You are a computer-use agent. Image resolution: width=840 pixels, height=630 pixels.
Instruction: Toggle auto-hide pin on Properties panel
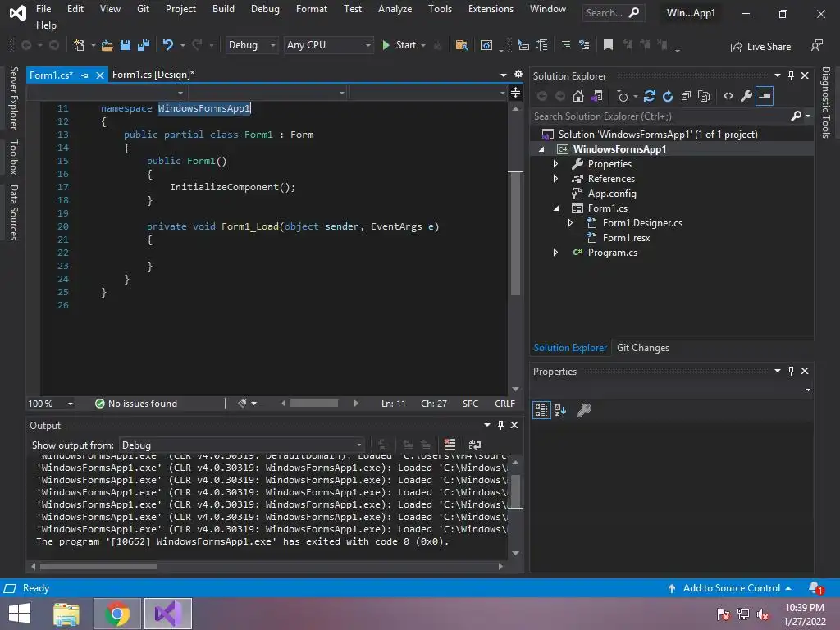(x=791, y=371)
